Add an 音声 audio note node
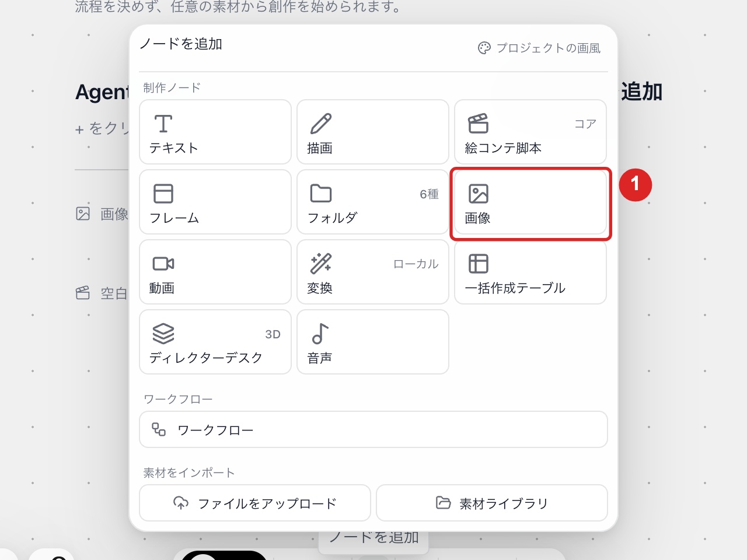 point(373,342)
